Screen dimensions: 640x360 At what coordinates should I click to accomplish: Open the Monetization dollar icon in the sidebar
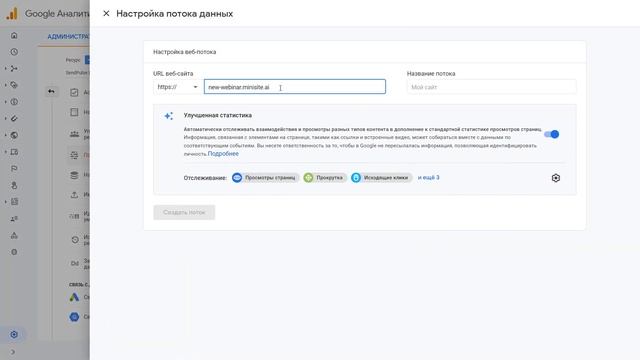[14, 102]
